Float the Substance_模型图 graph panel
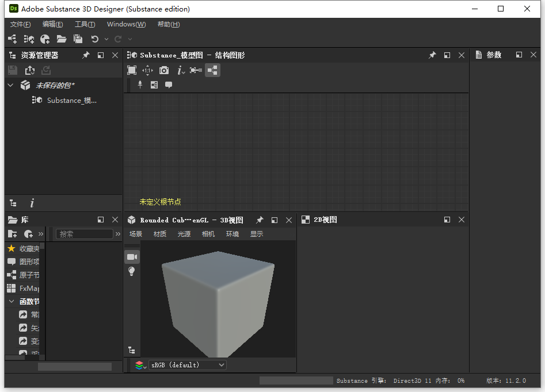The height and width of the screenshot is (392, 545). [447, 55]
